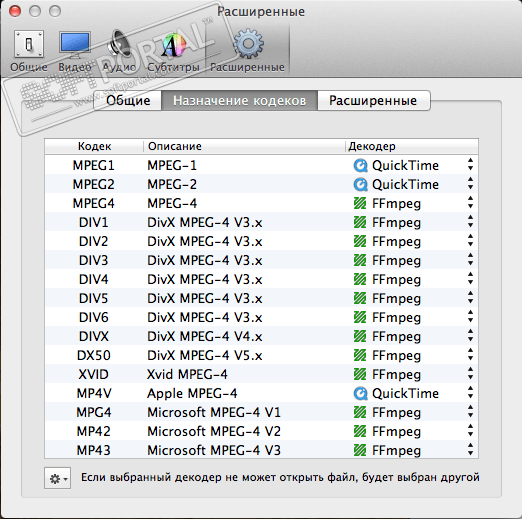Viewport: 522px width, 519px height.
Task: Click the 'Apple MPEG-4' description
Action: point(192,394)
